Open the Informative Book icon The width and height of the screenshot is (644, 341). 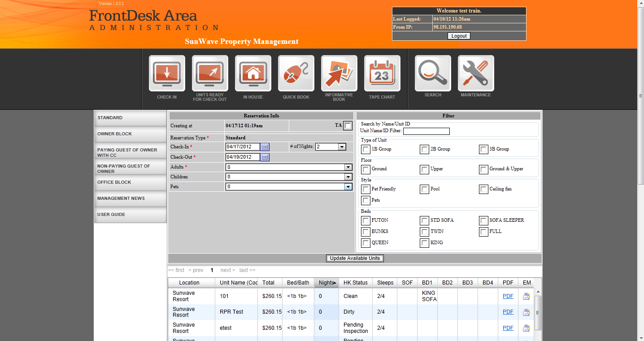339,73
